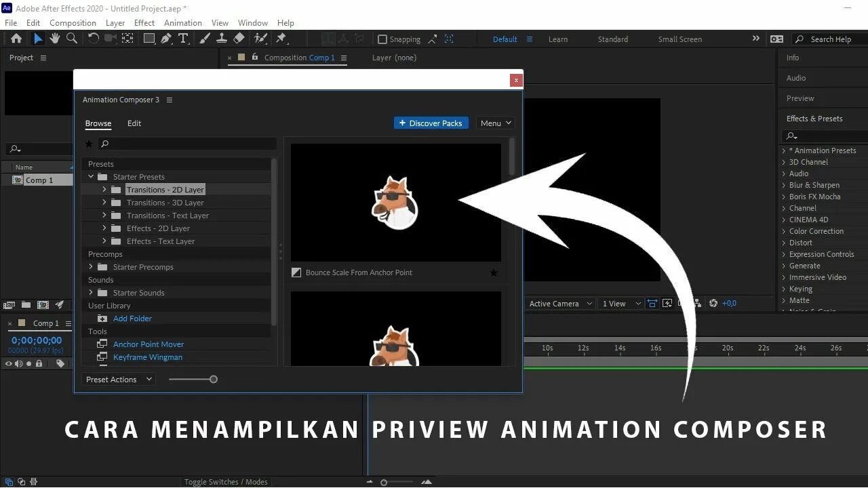Toggle lock column in timeline

point(39,364)
